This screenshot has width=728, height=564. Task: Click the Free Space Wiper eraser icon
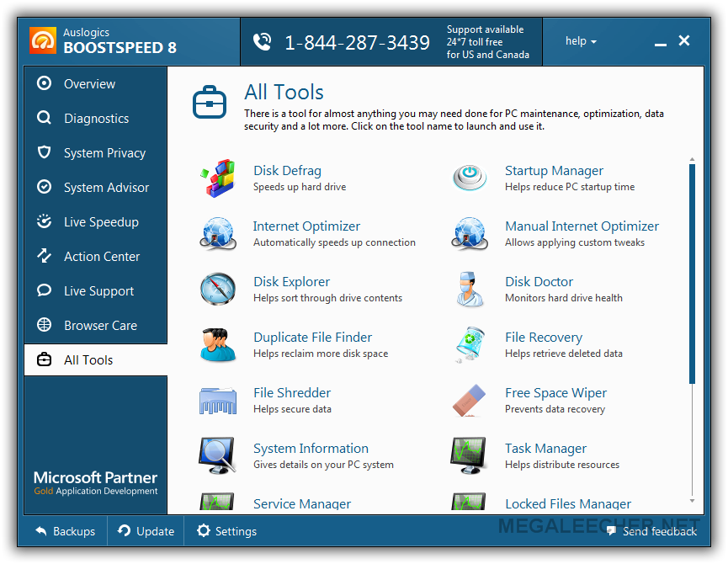tap(470, 400)
